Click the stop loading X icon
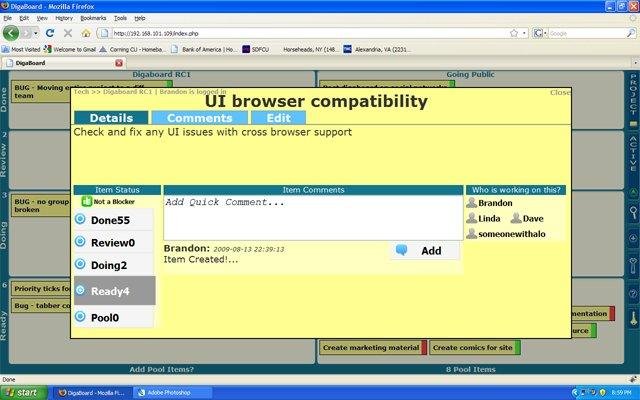640x400 pixels. coord(68,33)
